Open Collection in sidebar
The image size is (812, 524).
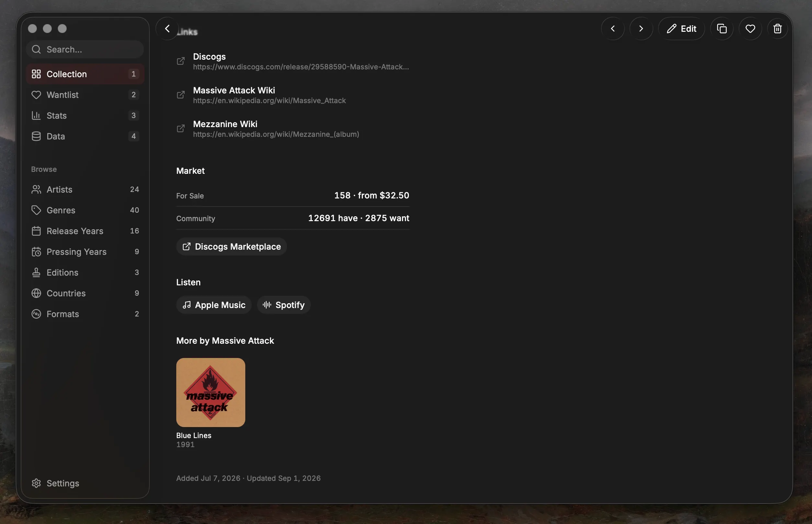[85, 74]
